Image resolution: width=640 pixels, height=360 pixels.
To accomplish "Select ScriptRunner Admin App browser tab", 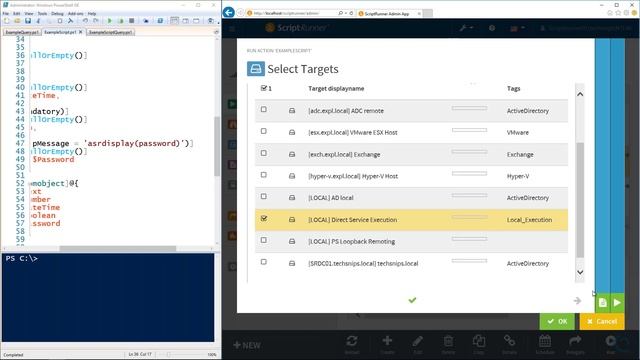I will click(x=389, y=13).
